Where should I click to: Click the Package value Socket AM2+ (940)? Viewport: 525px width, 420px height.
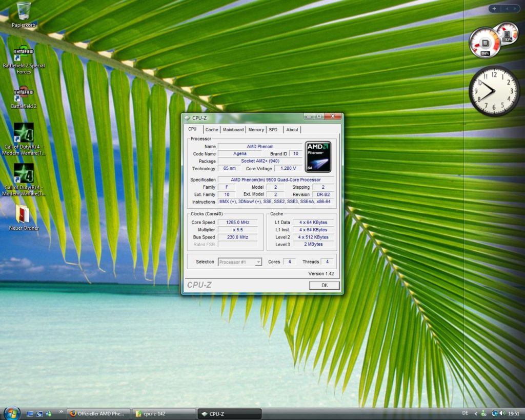point(260,161)
